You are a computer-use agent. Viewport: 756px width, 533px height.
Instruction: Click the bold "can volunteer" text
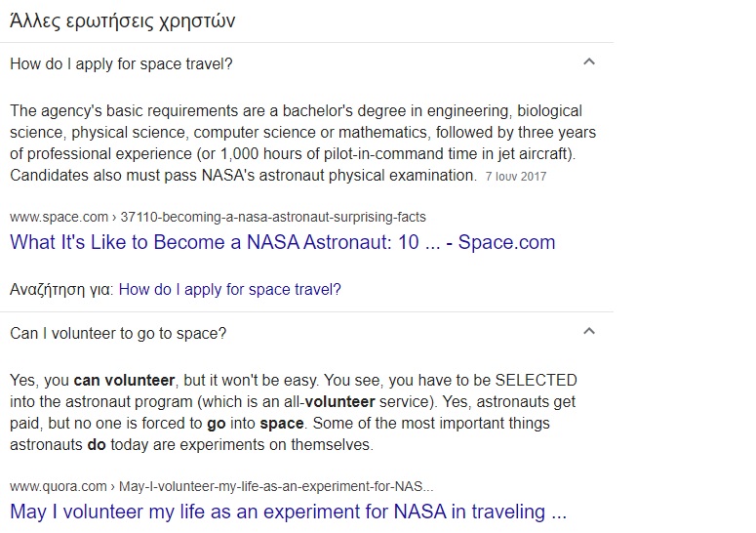point(124,380)
